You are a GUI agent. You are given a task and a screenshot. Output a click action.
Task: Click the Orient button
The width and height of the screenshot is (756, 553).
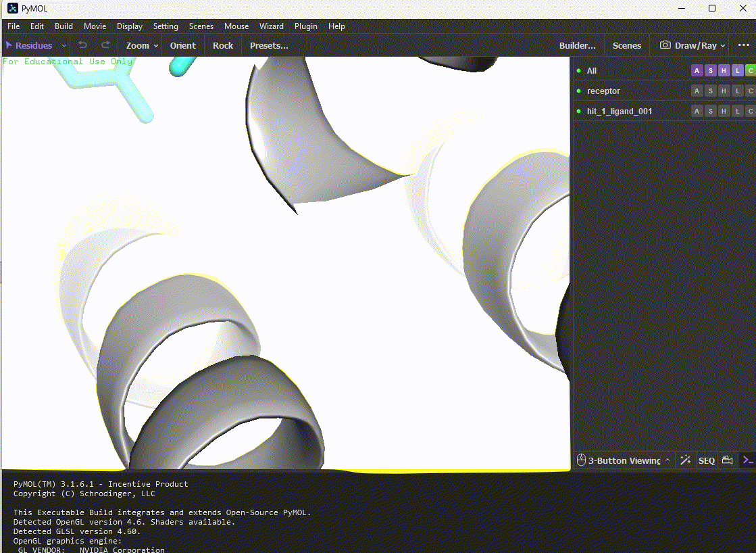click(182, 45)
